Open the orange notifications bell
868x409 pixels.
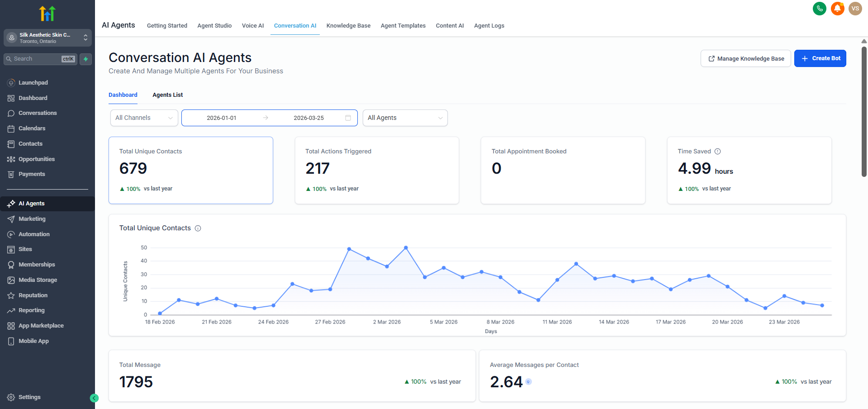click(x=837, y=9)
